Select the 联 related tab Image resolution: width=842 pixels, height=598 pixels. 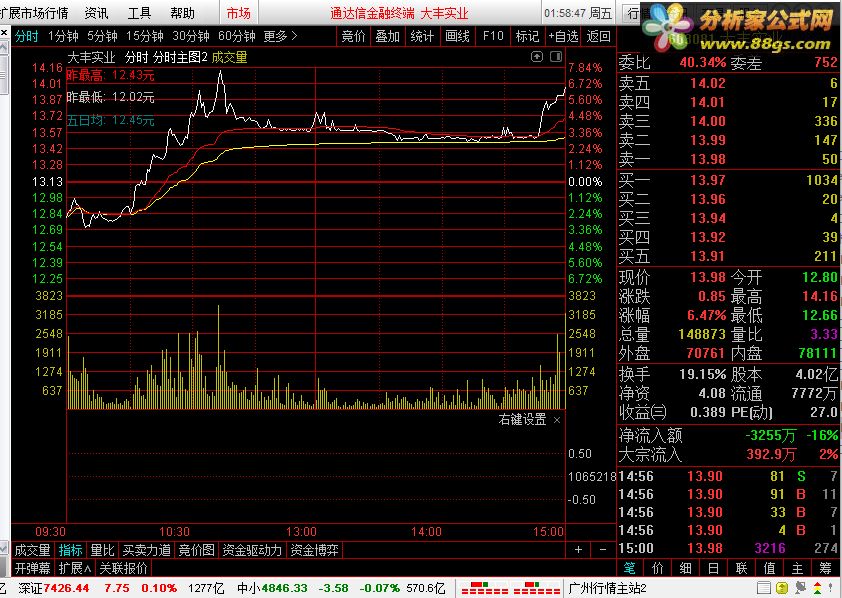pos(742,568)
